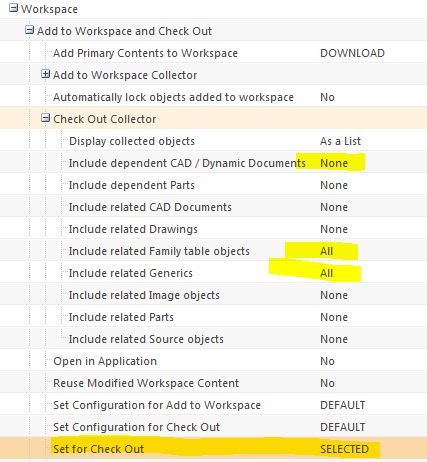Select Add Primary Contents to Workspace row

(213, 53)
